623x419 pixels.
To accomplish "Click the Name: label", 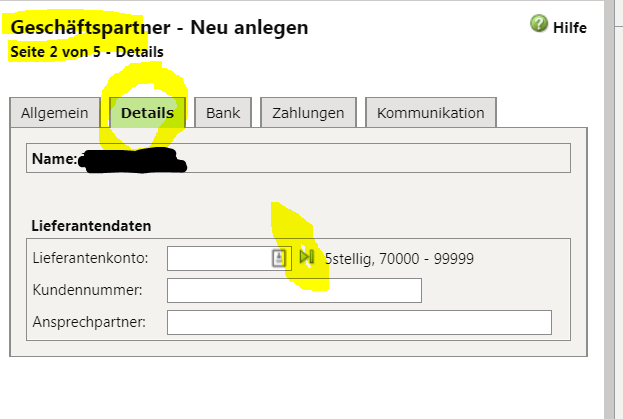I will [54, 158].
